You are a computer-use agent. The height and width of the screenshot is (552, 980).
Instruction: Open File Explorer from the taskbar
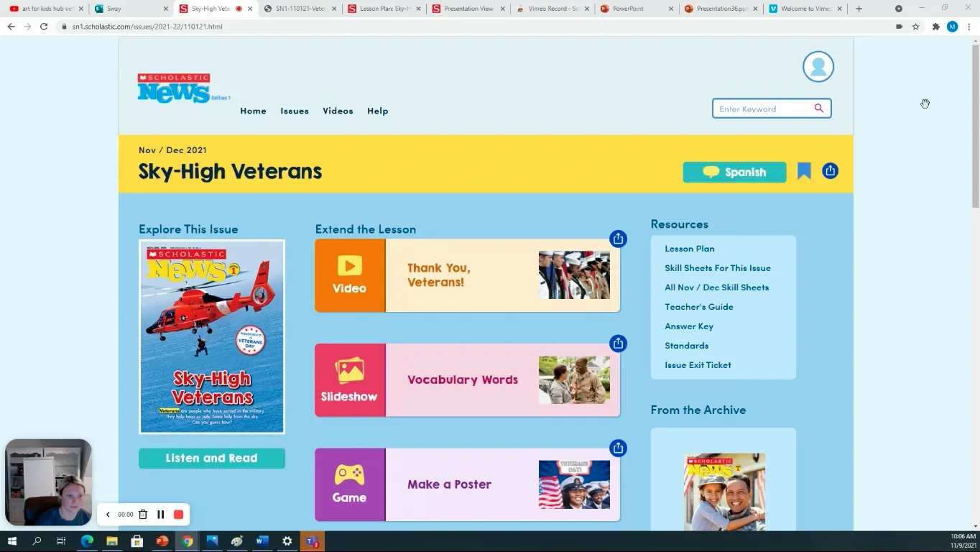point(112,541)
